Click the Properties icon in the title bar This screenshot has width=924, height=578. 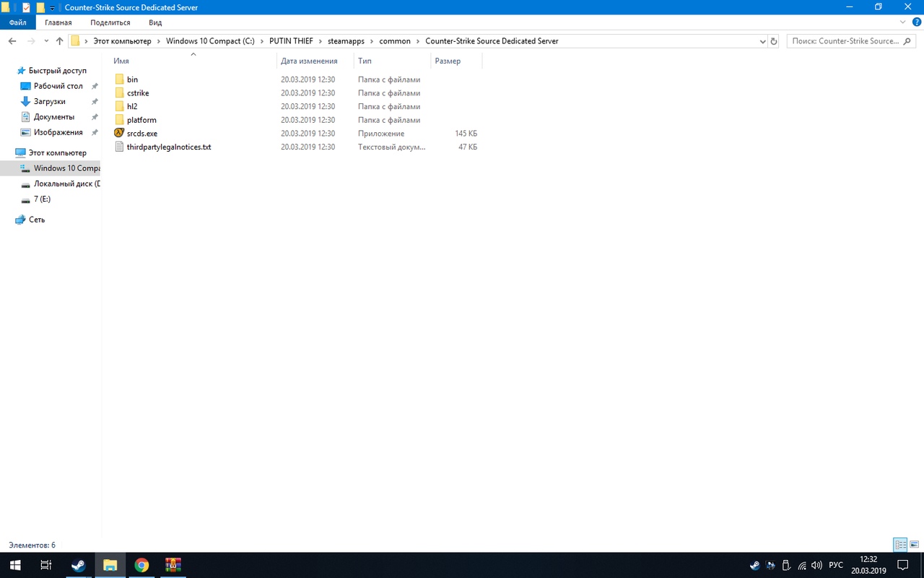[x=26, y=7]
